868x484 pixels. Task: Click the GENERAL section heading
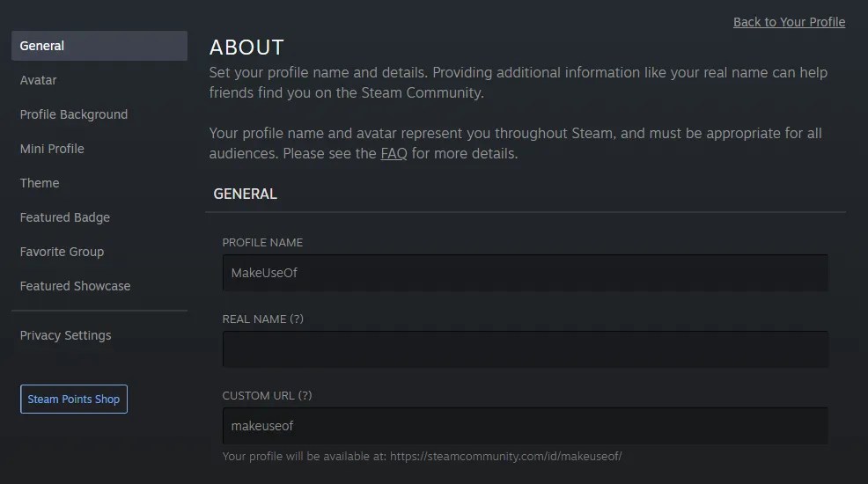(x=246, y=194)
